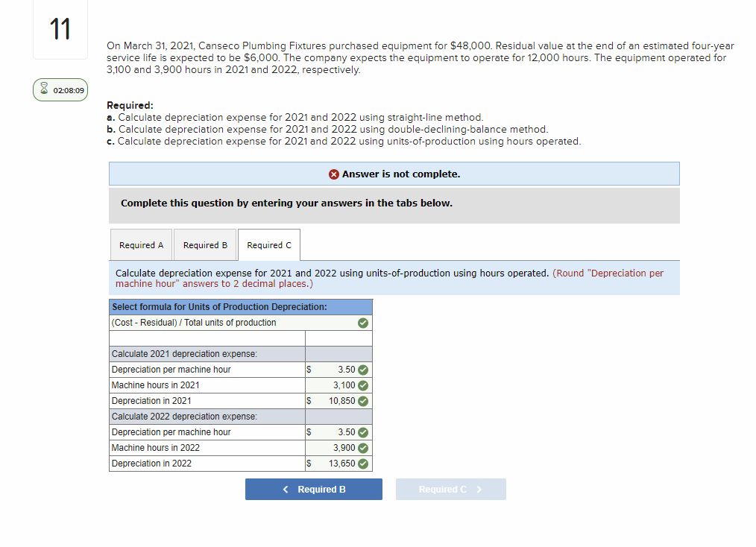Click the hourglass timer icon
756x547 pixels.
point(44,89)
